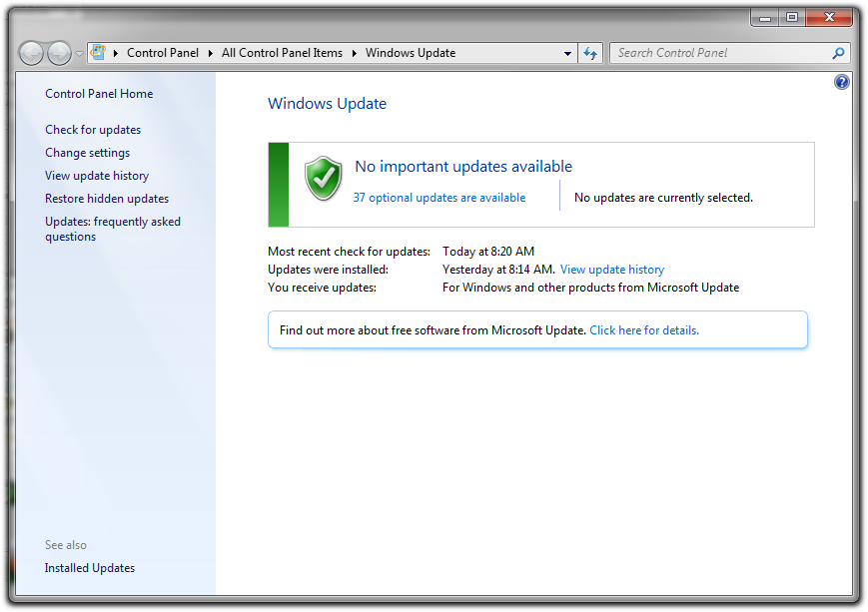Open Help via the blue question icon
The image size is (868, 612).
point(841,82)
